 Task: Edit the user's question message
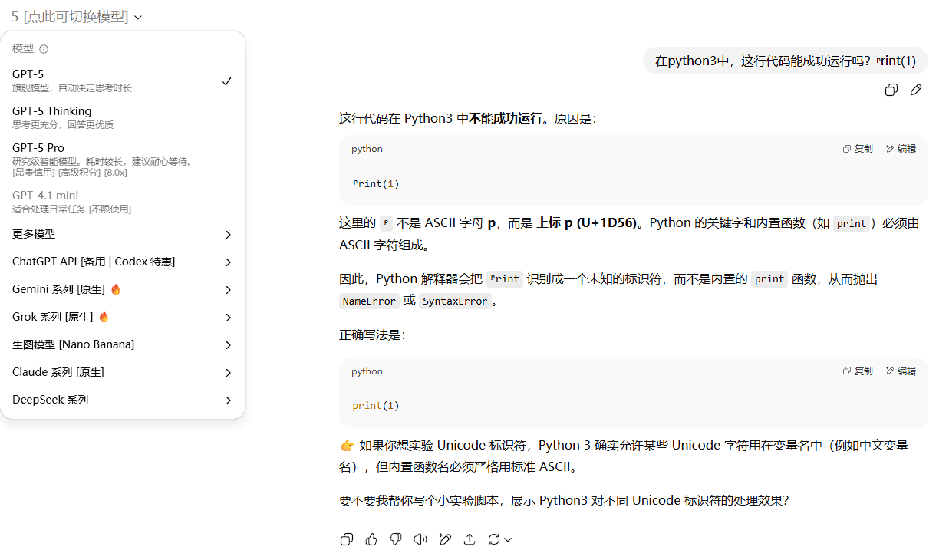coord(916,90)
